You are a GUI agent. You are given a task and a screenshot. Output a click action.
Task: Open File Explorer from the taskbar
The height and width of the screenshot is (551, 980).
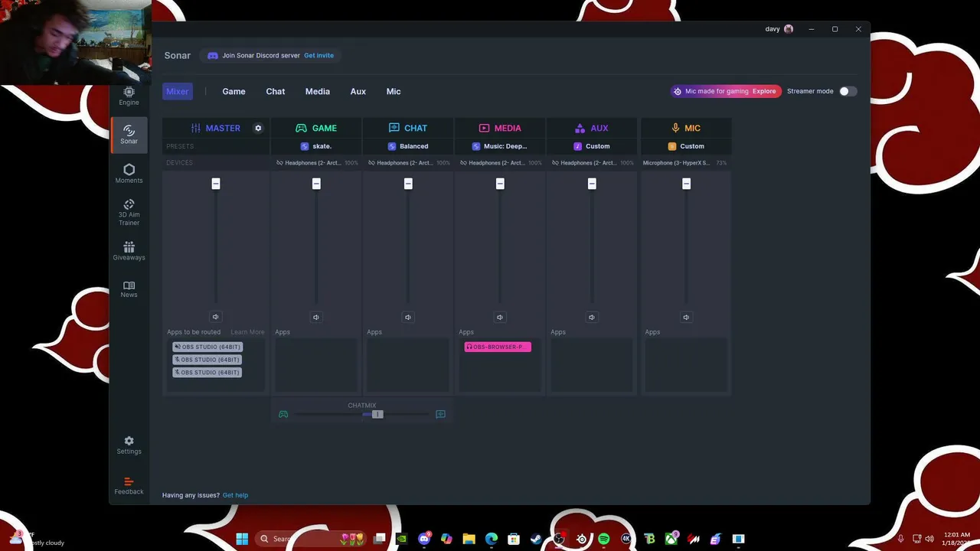coord(469,539)
